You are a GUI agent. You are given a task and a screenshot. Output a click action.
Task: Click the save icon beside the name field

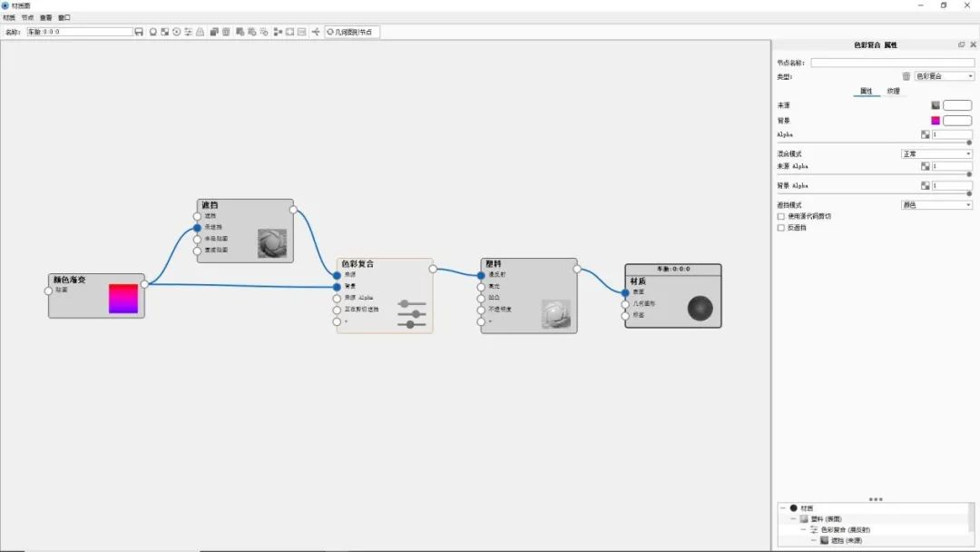pyautogui.click(x=139, y=32)
